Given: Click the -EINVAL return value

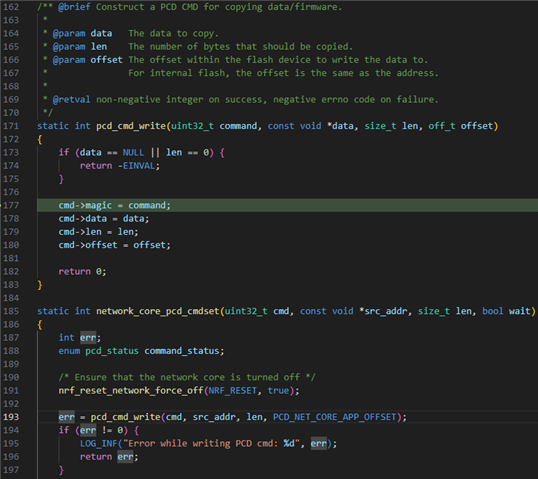Looking at the screenshot, I should point(138,166).
